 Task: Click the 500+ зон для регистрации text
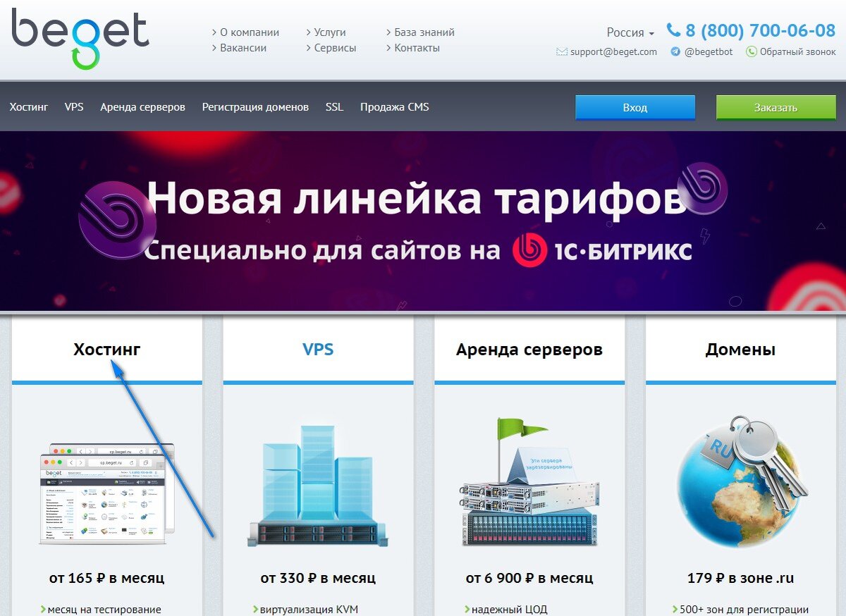pos(744,609)
